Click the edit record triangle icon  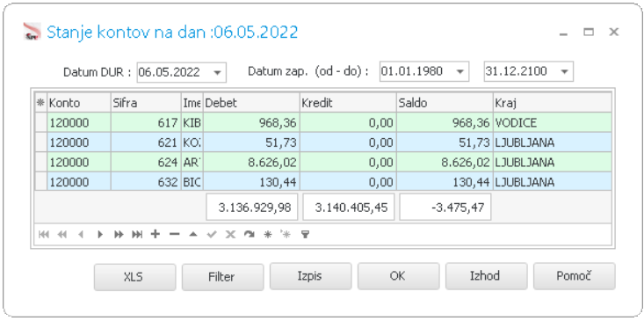pos(193,235)
